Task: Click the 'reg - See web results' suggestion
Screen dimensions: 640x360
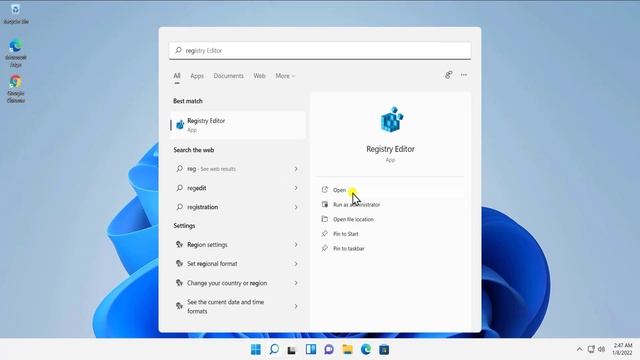Action: pyautogui.click(x=238, y=169)
